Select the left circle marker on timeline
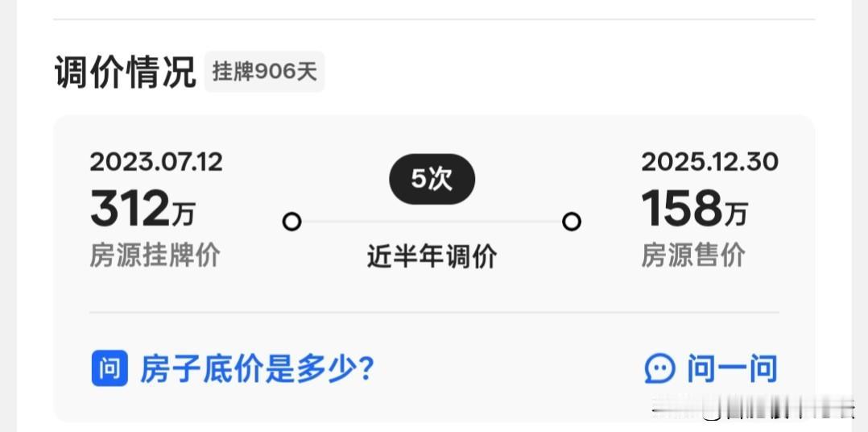This screenshot has width=868, height=432. 291,222
